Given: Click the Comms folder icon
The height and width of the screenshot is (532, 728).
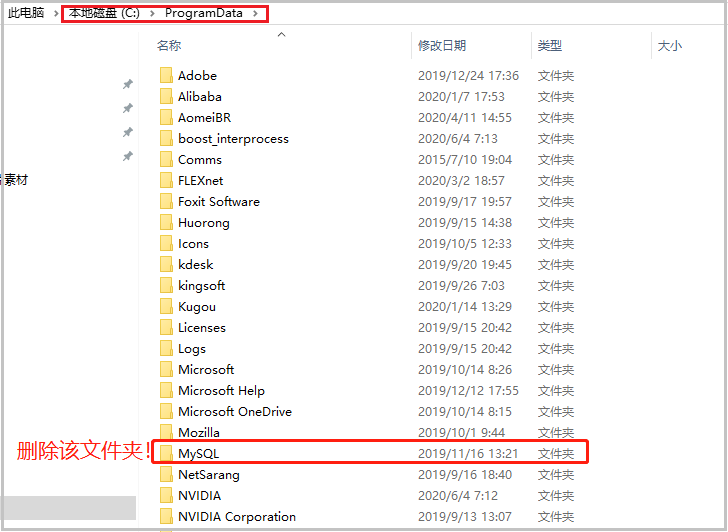Looking at the screenshot, I should (166, 159).
